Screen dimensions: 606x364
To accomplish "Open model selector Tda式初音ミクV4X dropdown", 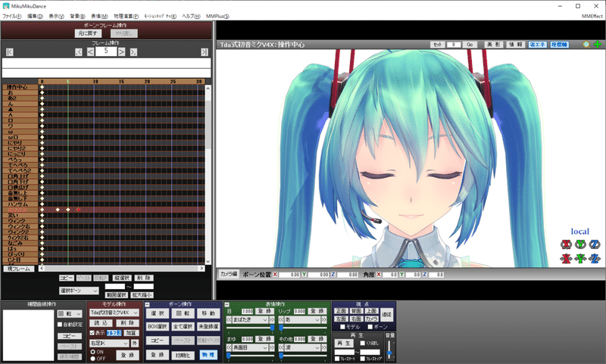I will click(x=114, y=313).
